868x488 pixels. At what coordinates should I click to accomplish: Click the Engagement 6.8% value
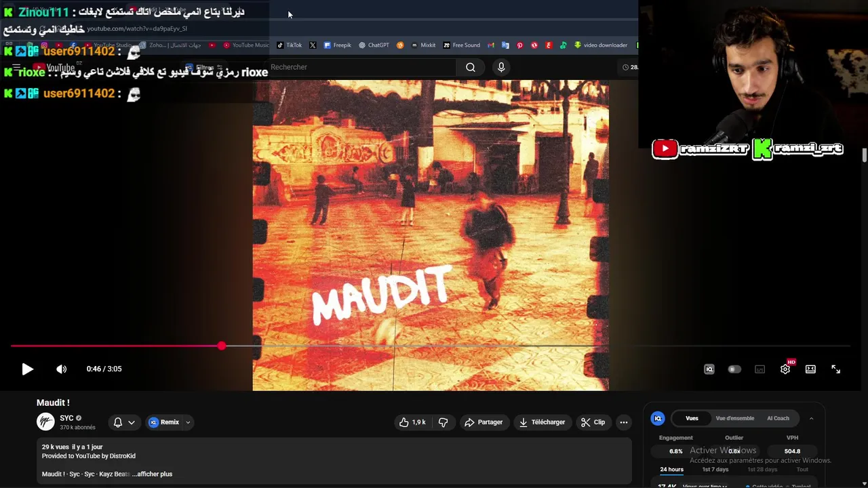(x=676, y=451)
